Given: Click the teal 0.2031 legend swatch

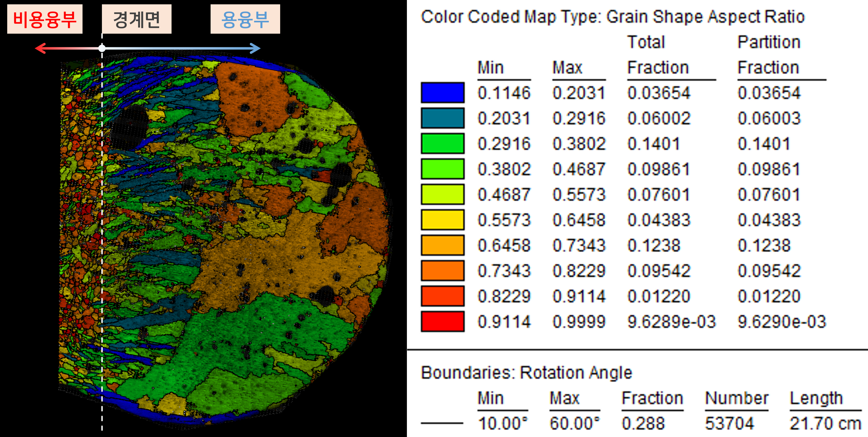Looking at the screenshot, I should (x=442, y=118).
